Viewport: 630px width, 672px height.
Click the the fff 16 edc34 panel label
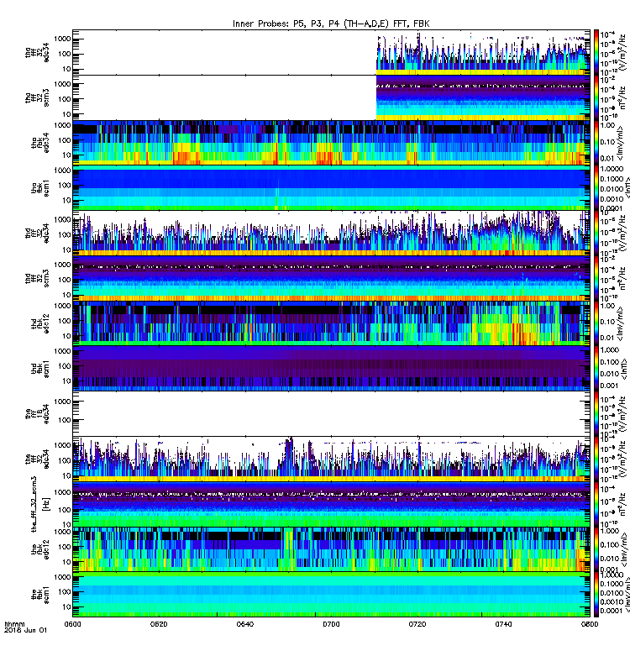point(37,413)
